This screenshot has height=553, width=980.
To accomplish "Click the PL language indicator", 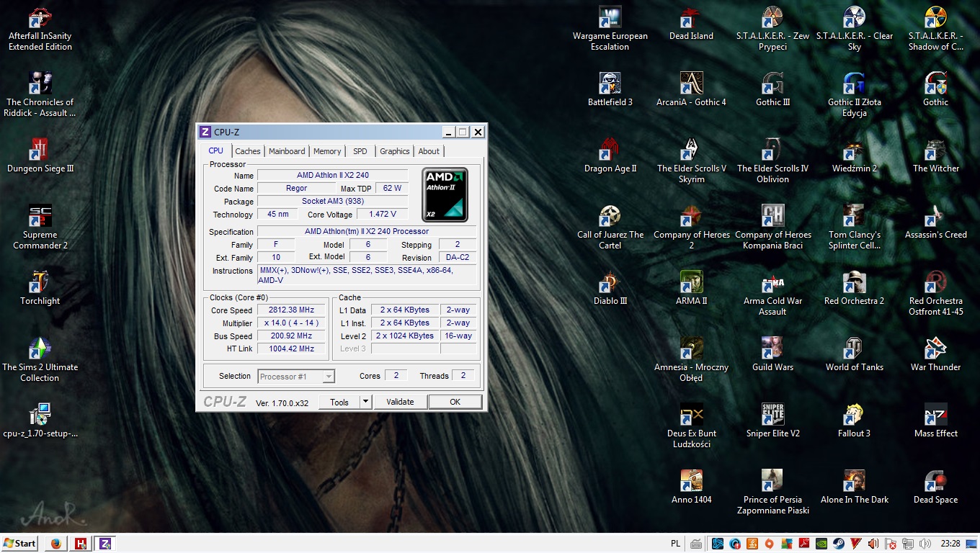I will [x=675, y=544].
